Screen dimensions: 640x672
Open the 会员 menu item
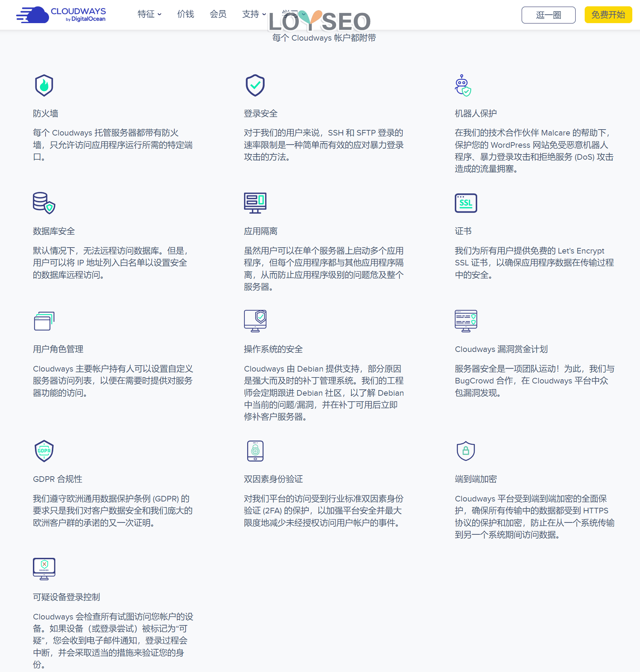pos(218,14)
